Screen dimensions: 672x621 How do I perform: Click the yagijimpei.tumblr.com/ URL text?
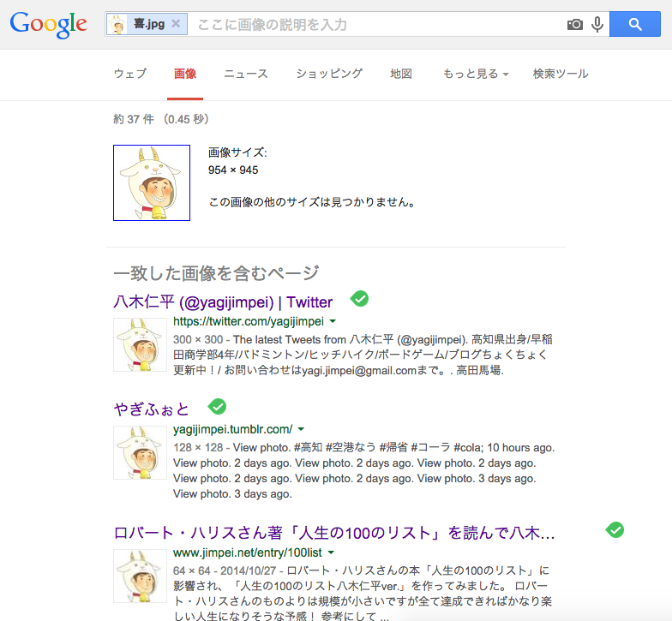[233, 429]
